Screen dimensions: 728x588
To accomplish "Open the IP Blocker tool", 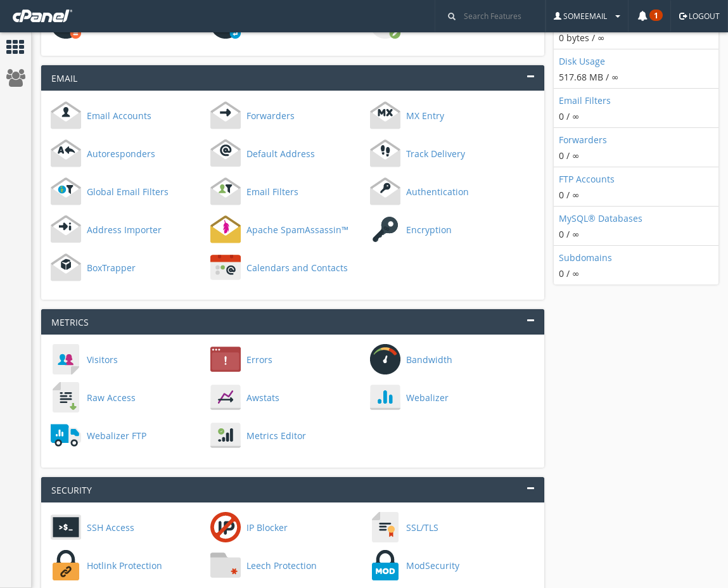I will (x=226, y=527).
